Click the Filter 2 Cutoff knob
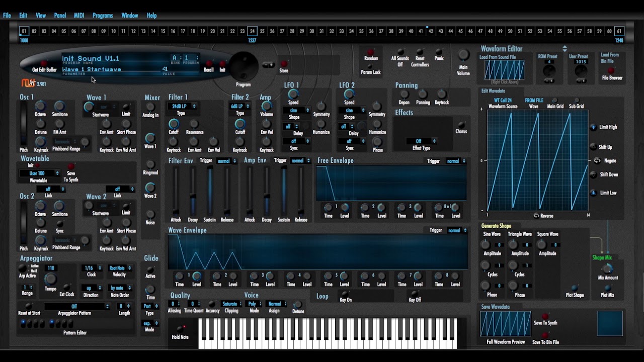This screenshot has height=362, width=644. (240, 124)
